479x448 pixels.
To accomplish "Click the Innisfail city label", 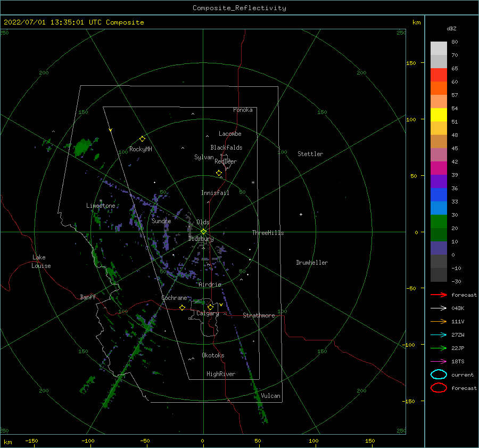I will (x=215, y=193).
